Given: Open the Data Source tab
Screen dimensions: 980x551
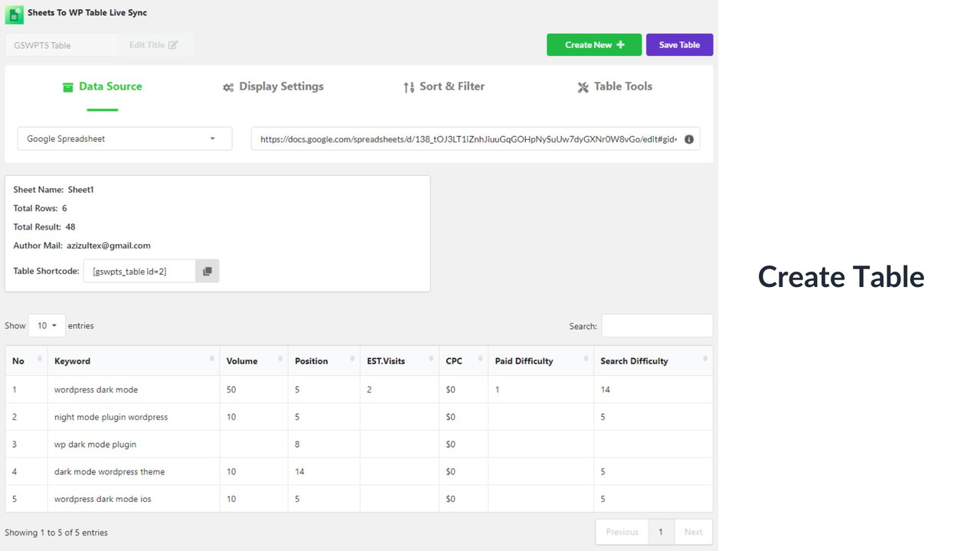Looking at the screenshot, I should 103,86.
